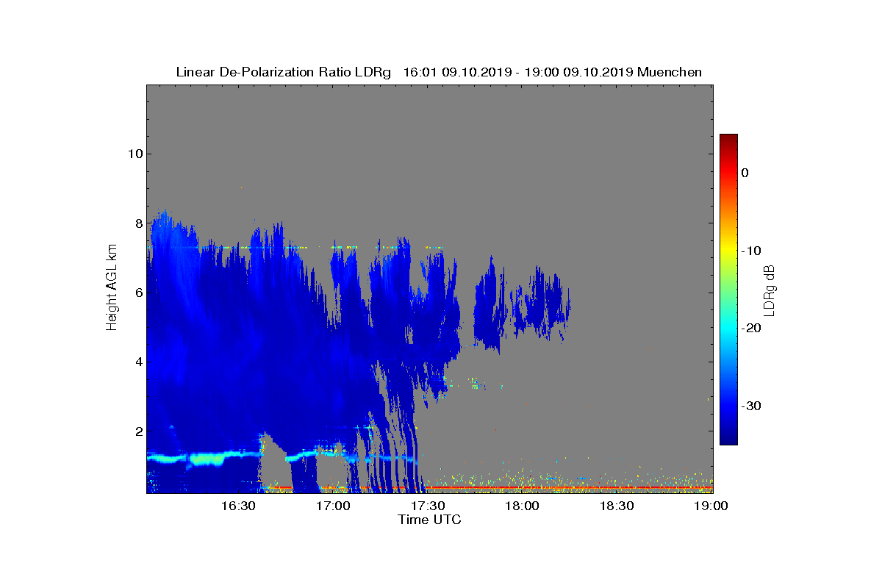Click the colorbar tick label -10
Viewport: 882px width, 588px height.
[x=751, y=251]
